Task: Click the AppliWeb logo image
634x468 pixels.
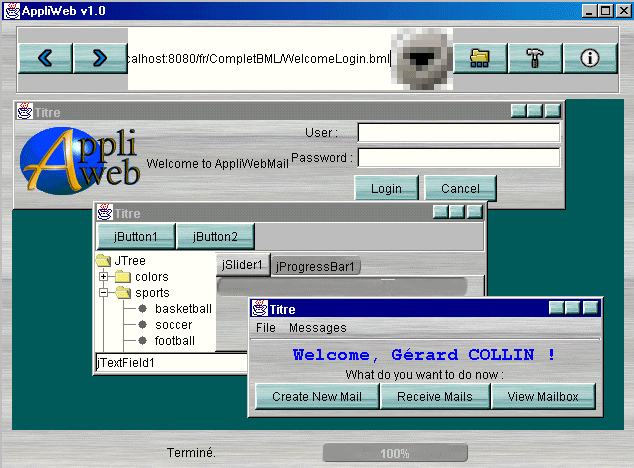Action: (x=80, y=161)
